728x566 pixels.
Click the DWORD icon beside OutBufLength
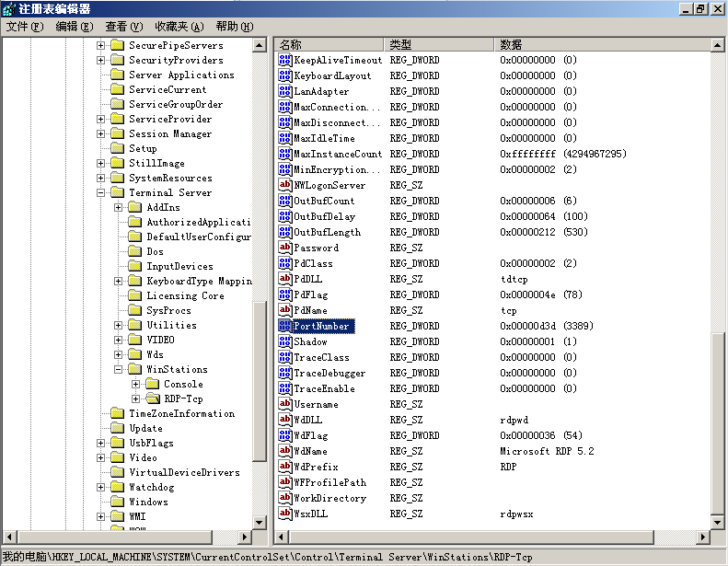284,232
